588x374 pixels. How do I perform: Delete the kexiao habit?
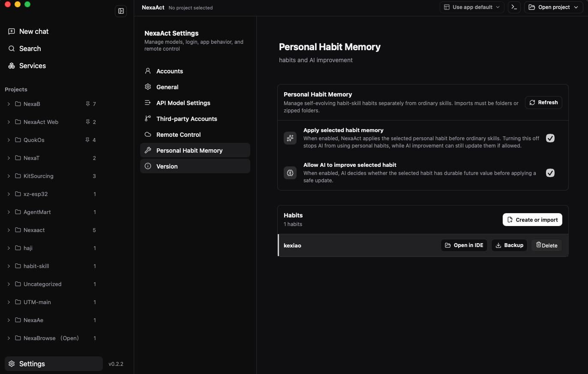546,245
